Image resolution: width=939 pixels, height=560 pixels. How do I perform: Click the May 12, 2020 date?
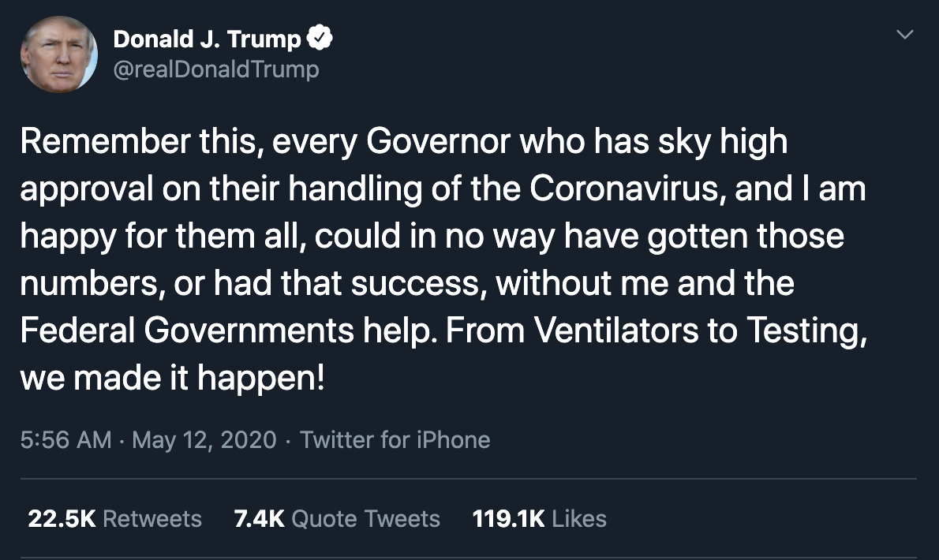click(204, 440)
